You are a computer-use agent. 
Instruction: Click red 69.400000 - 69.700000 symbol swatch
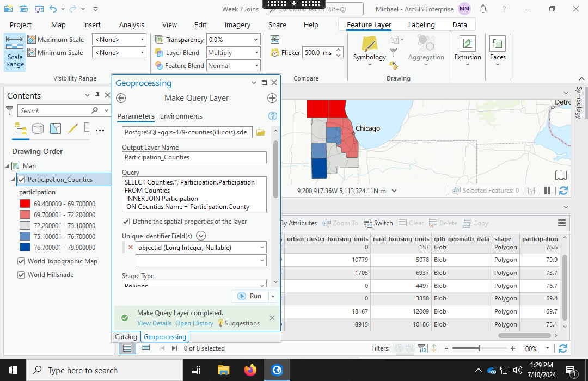[x=24, y=204]
